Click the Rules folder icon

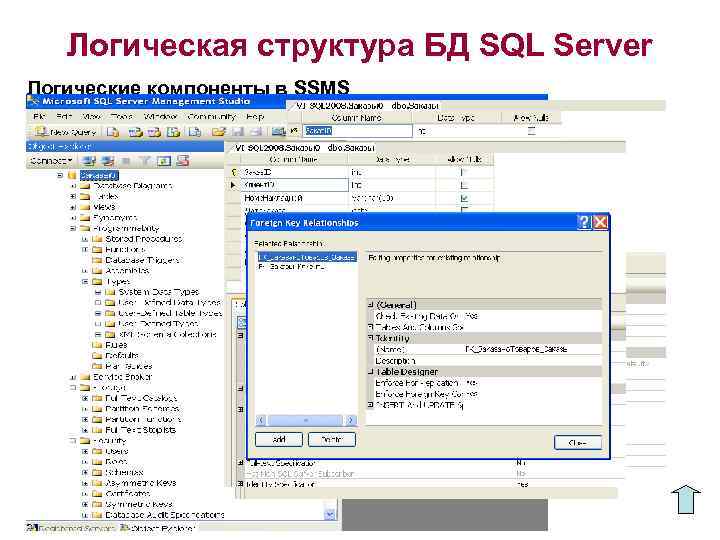97,345
